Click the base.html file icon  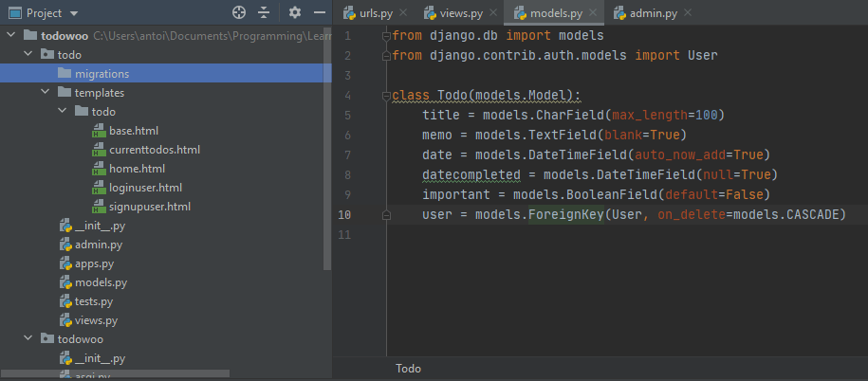[99, 131]
